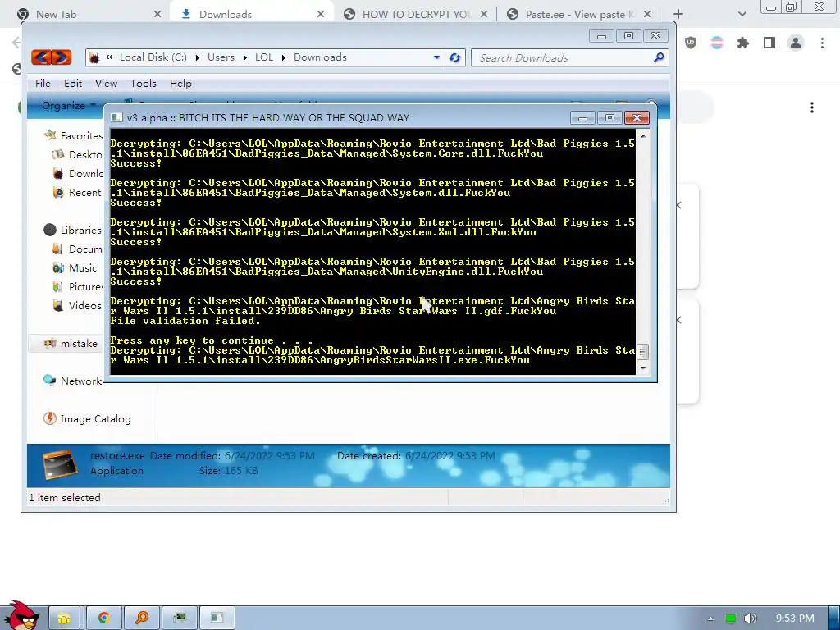Open the Angry Birds start button
The width and height of the screenshot is (840, 630).
coord(21,616)
